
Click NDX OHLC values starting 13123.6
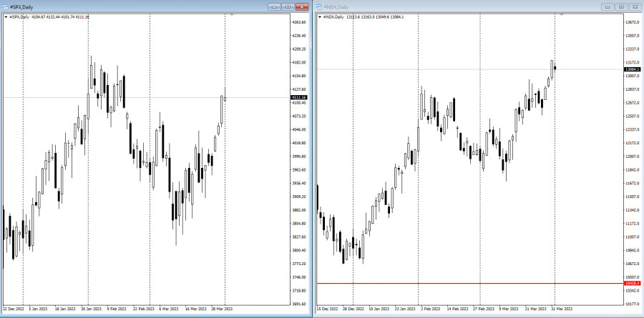[x=376, y=17]
